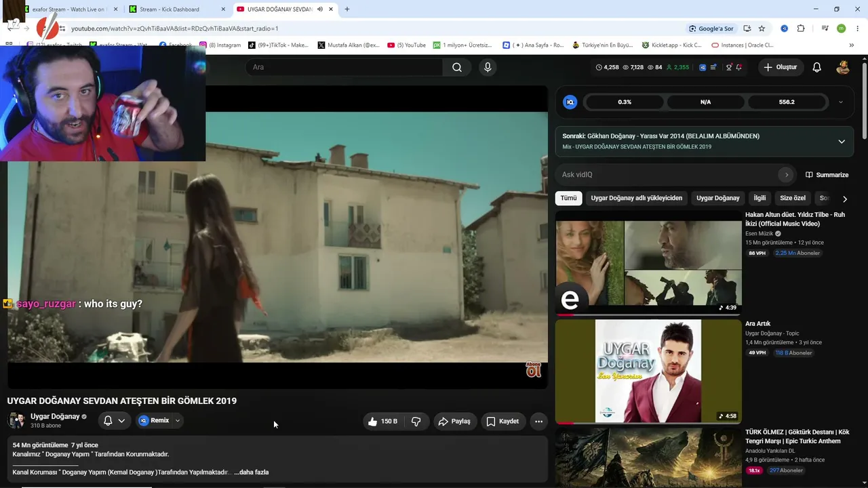Open the Chrome extensions puzzle icon
Image resolution: width=868 pixels, height=488 pixels.
801,28
